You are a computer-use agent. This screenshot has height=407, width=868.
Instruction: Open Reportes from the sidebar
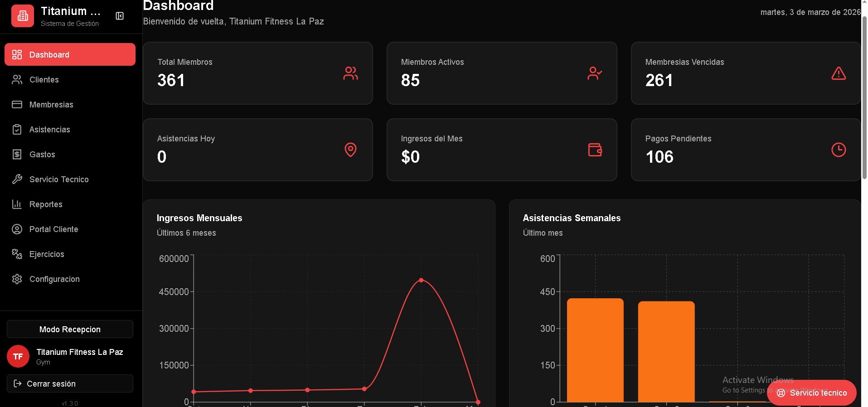[x=46, y=204]
